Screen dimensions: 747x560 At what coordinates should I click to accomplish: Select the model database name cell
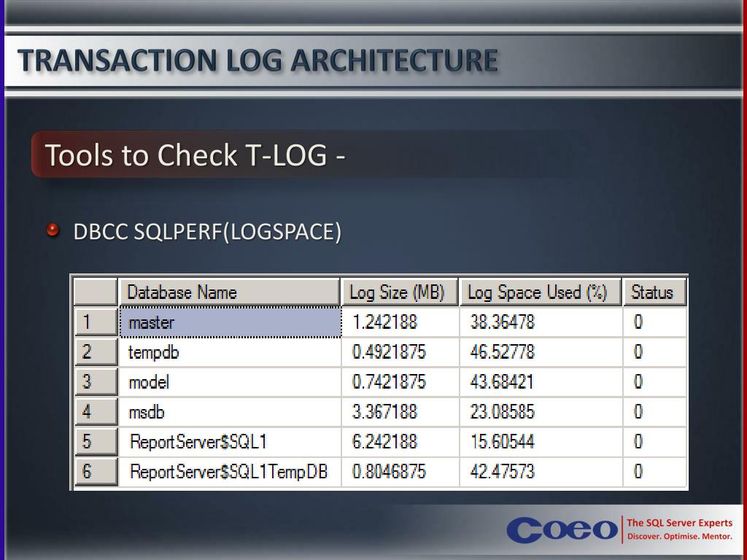point(231,382)
